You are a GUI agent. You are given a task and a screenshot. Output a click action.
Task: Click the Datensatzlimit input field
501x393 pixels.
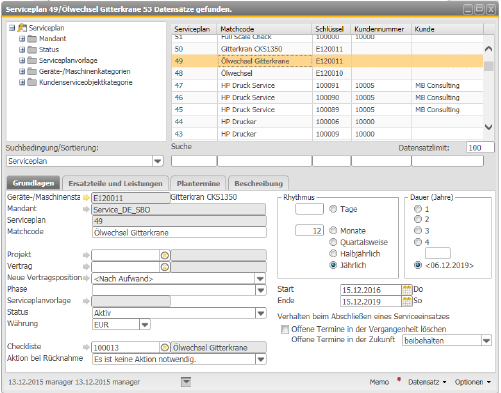point(480,148)
